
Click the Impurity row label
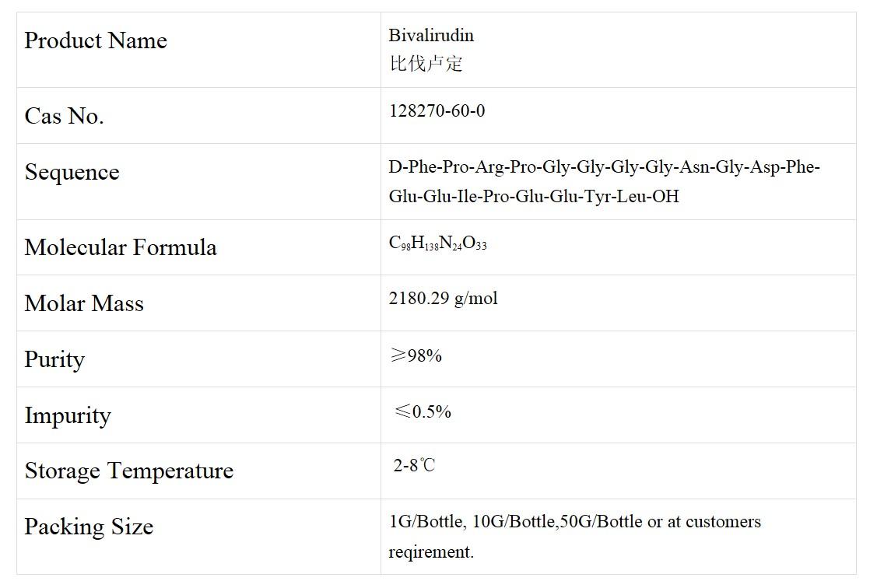68,415
